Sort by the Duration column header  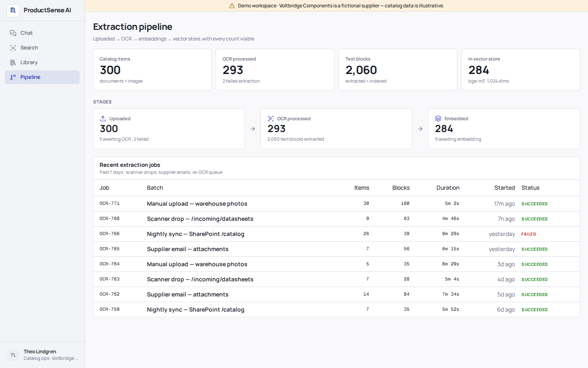click(448, 188)
